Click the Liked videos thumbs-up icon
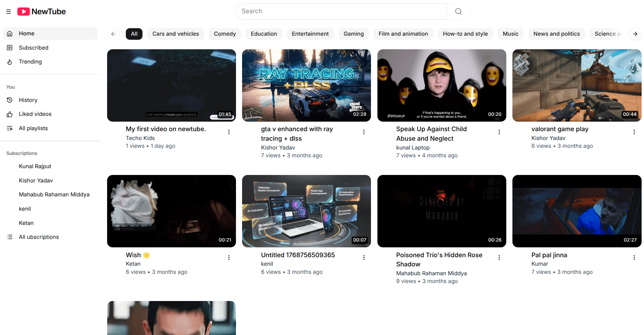Screen dimensions: 644x335 click(x=10, y=114)
